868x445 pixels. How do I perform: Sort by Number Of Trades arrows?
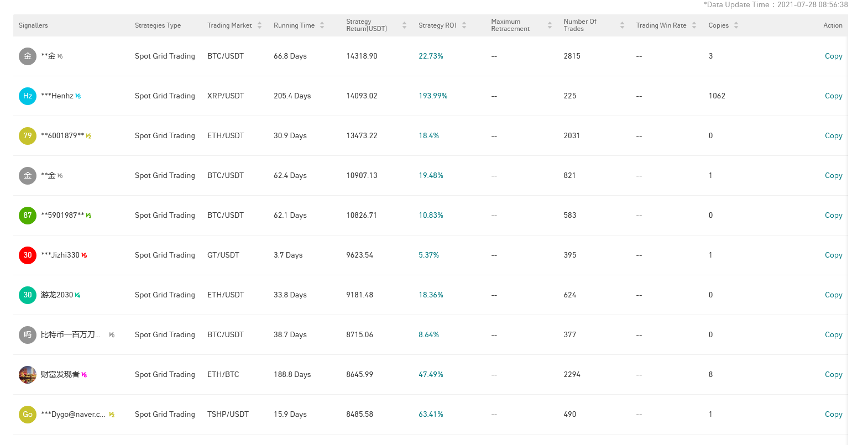622,25
